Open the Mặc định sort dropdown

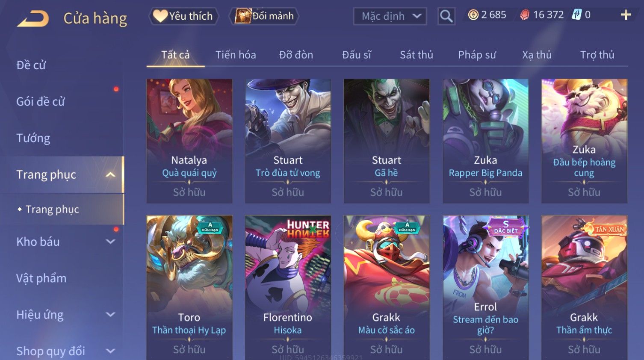tap(390, 16)
